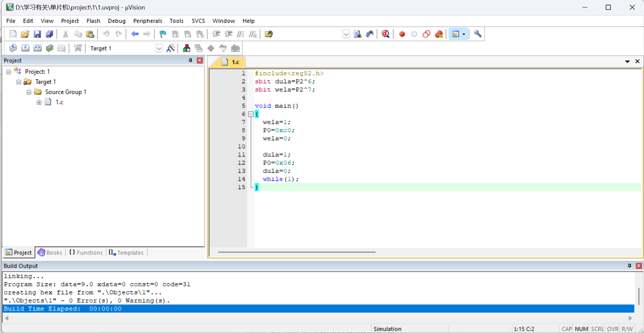The image size is (644, 333).
Task: Collapse Project: 1 tree node
Action: click(8, 71)
